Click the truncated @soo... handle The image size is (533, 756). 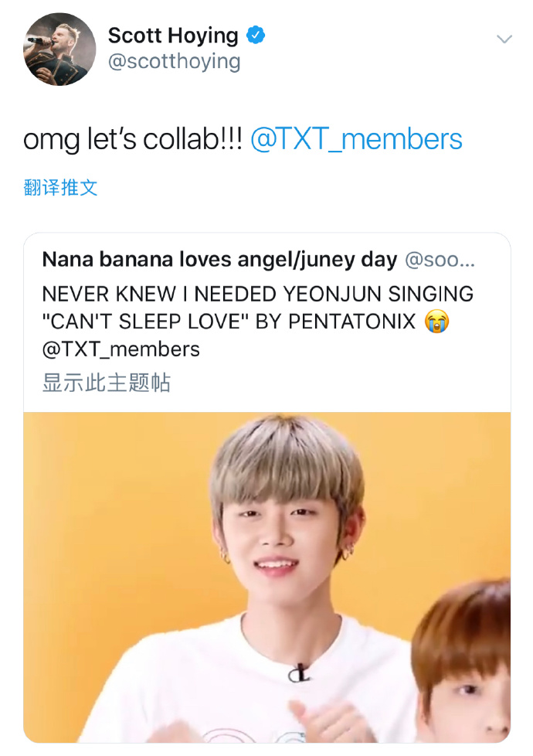(x=440, y=260)
